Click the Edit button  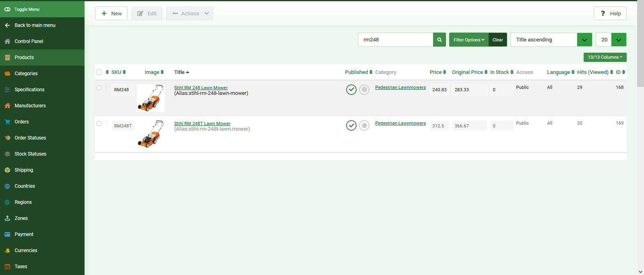147,13
